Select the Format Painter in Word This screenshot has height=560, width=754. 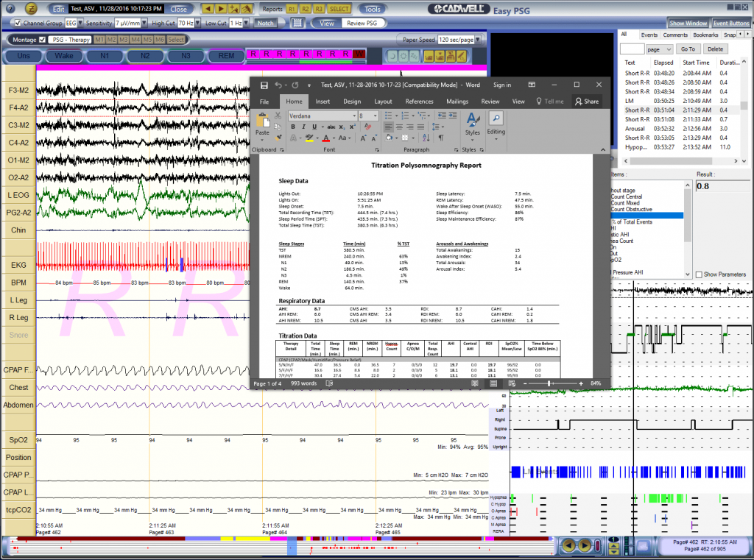(278, 138)
